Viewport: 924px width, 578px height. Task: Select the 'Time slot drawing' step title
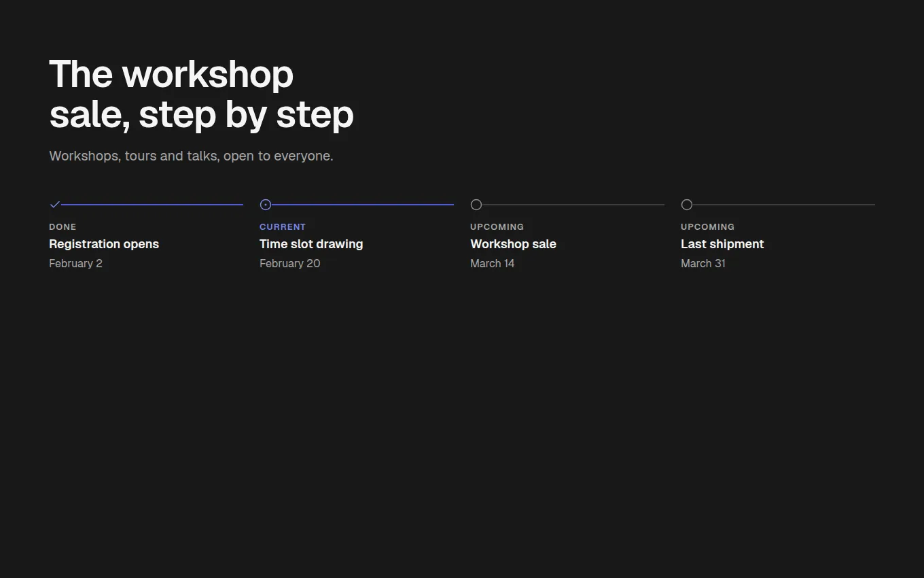[311, 244]
